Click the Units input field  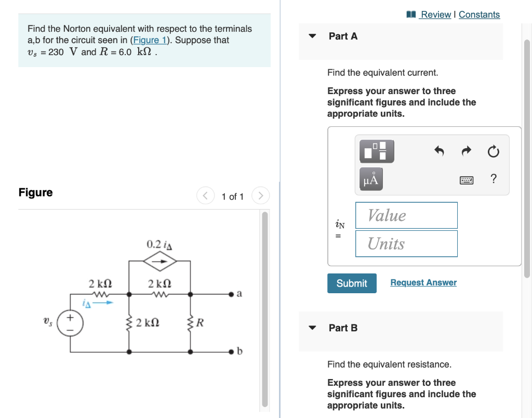[406, 243]
